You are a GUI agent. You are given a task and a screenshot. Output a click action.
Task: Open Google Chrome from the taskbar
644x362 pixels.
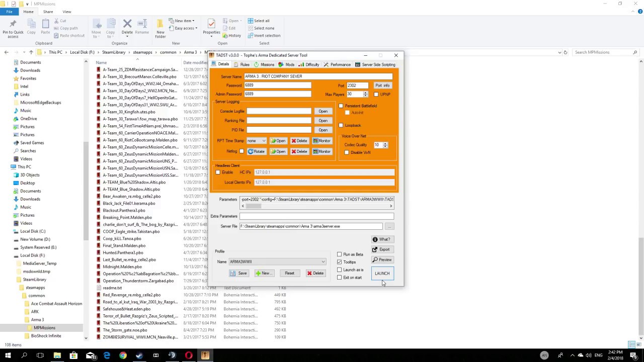pyautogui.click(x=123, y=355)
